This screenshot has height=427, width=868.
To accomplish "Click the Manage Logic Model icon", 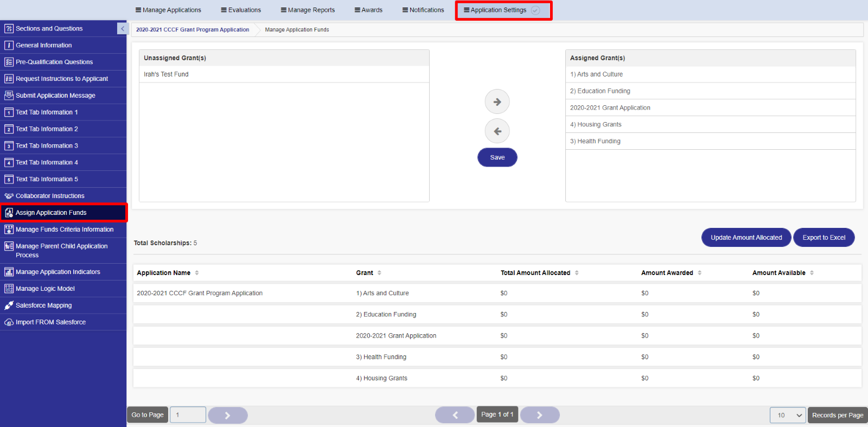I will coord(9,289).
